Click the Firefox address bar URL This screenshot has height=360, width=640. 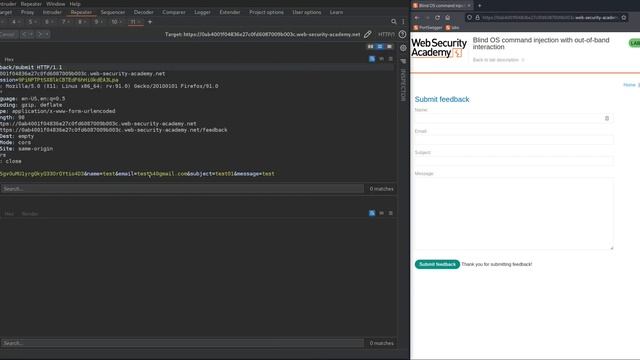coord(550,18)
